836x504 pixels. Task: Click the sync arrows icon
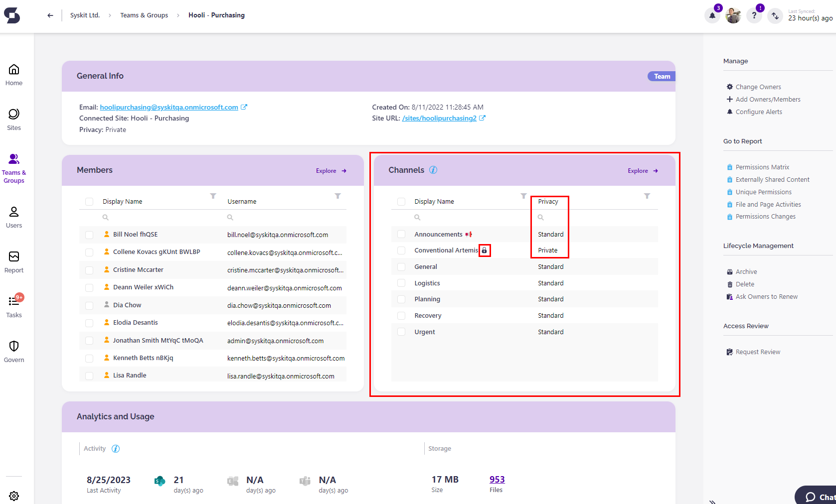pyautogui.click(x=775, y=16)
